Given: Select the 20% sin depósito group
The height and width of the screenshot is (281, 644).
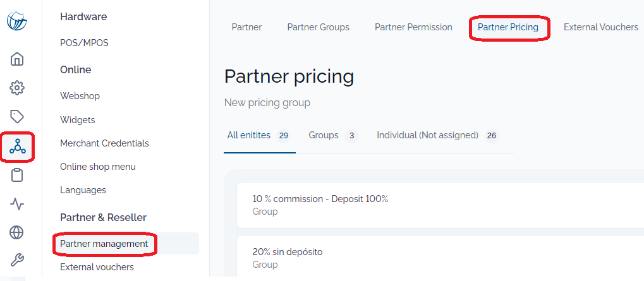Looking at the screenshot, I should point(440,258).
